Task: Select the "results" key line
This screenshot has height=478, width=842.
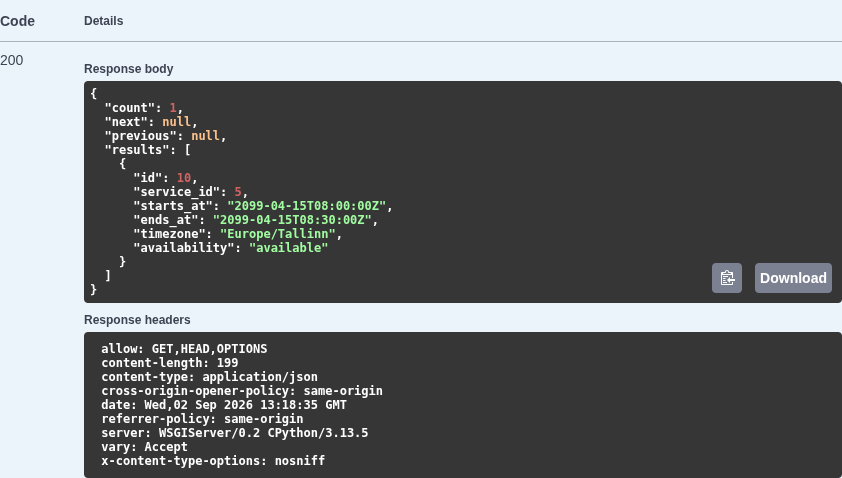Action: pos(148,150)
